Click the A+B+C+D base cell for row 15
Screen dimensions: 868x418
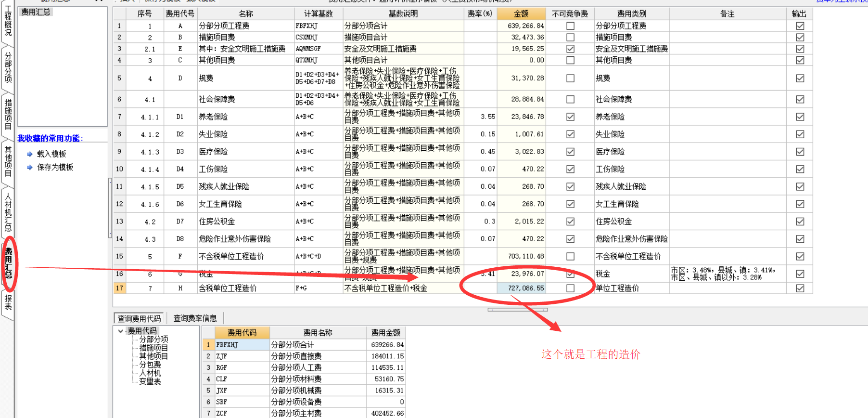click(x=319, y=256)
